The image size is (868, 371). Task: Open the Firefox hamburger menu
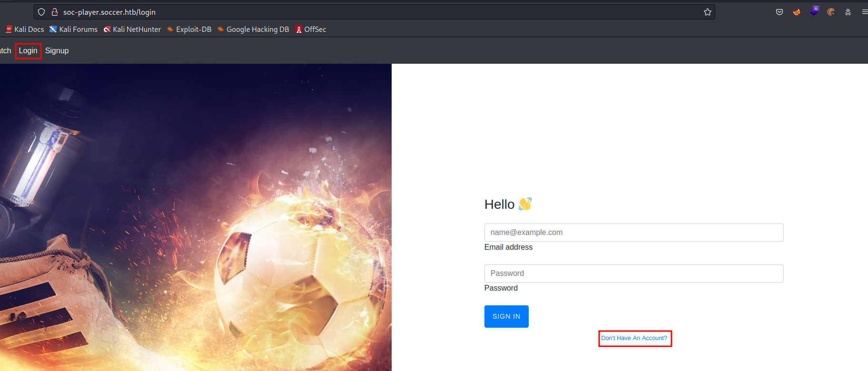tap(865, 12)
